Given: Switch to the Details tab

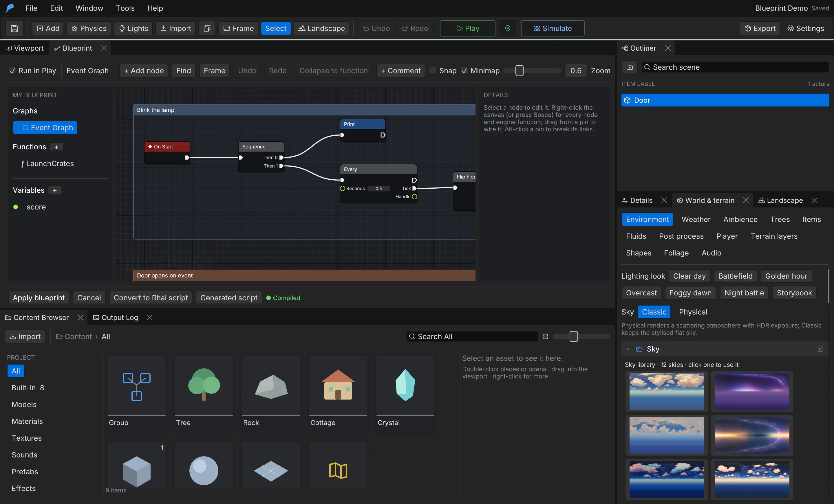Looking at the screenshot, I should (637, 201).
